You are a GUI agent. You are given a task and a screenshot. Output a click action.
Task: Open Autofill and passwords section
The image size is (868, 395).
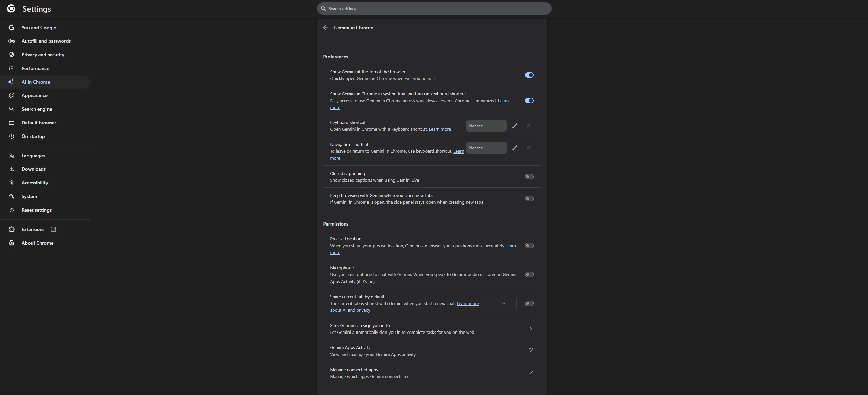click(45, 41)
